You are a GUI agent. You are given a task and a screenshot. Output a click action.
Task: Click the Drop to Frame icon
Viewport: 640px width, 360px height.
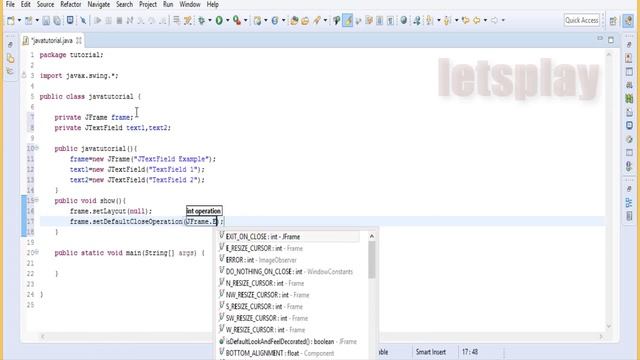(176, 20)
